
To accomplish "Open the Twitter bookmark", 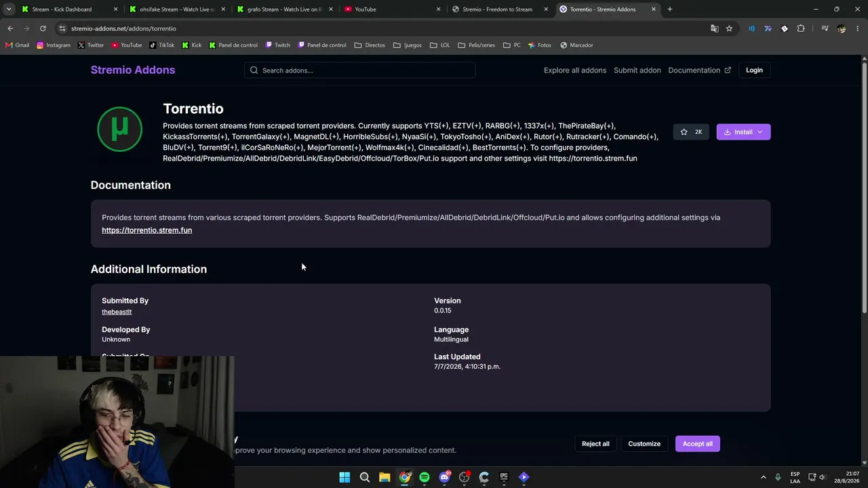I will (x=91, y=45).
